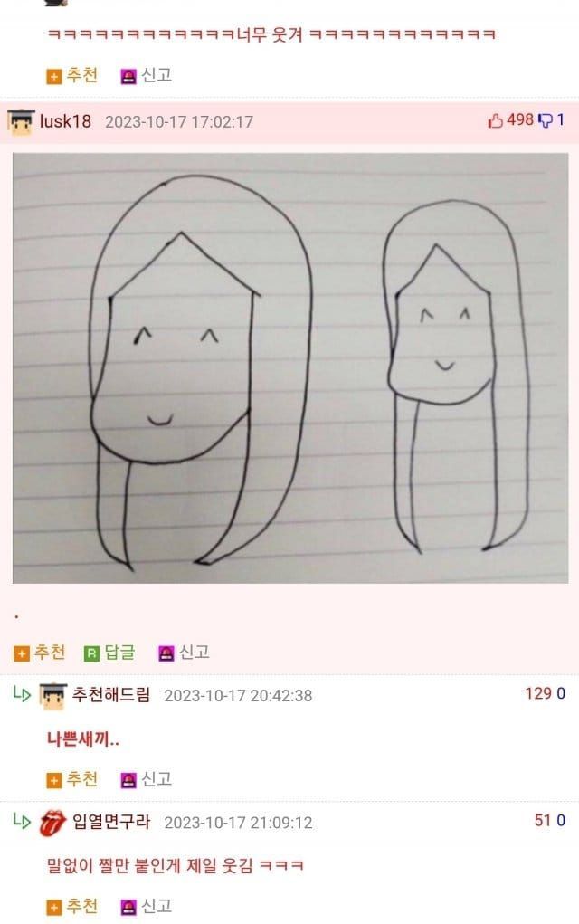The height and width of the screenshot is (924, 579).
Task: Click thumbs-up icon on lusk18 comment
Action: click(496, 120)
